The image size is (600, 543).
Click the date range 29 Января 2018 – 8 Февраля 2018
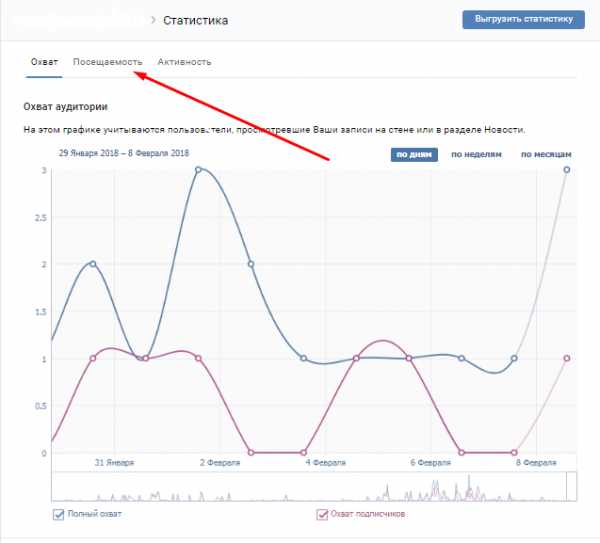click(x=124, y=153)
